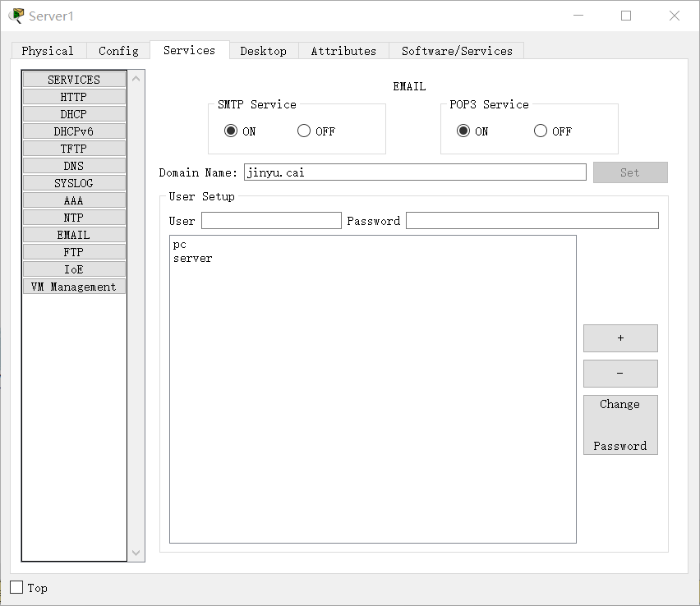Turn SMTP Service ON

tap(231, 131)
